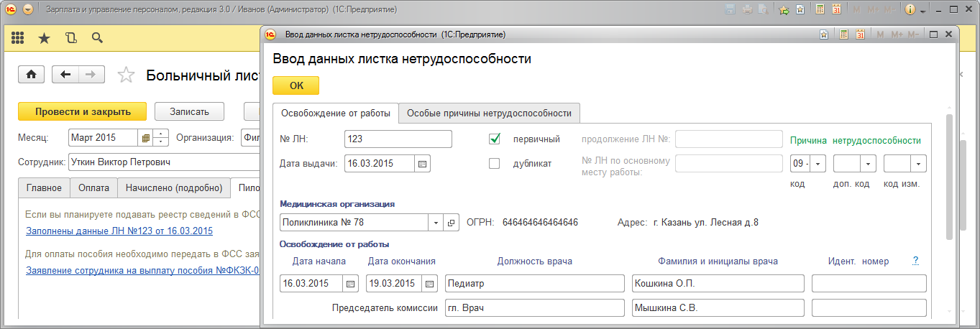Go to the home page
This screenshot has height=329, width=980.
[31, 75]
